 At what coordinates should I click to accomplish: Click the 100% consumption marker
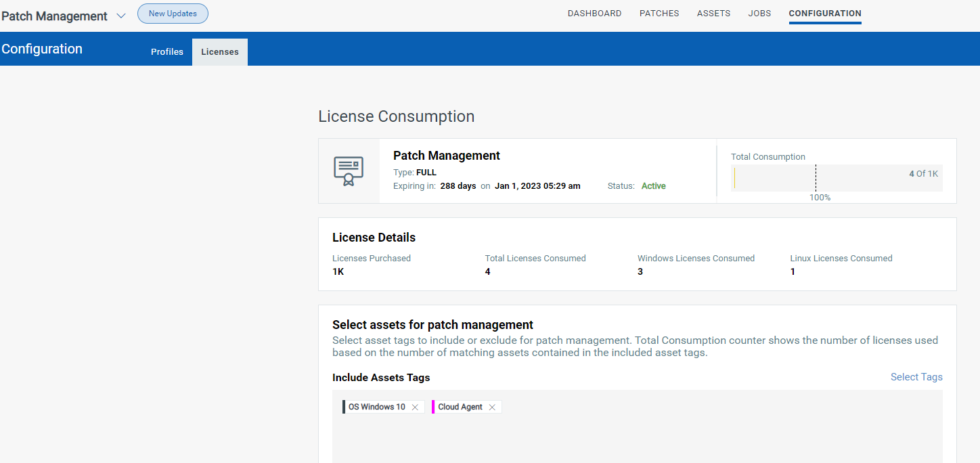coord(820,197)
